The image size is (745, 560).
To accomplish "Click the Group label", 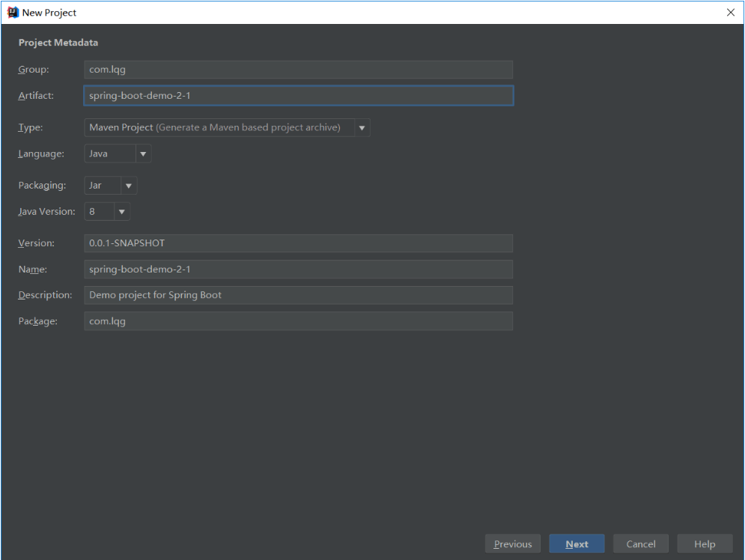I will 34,70.
